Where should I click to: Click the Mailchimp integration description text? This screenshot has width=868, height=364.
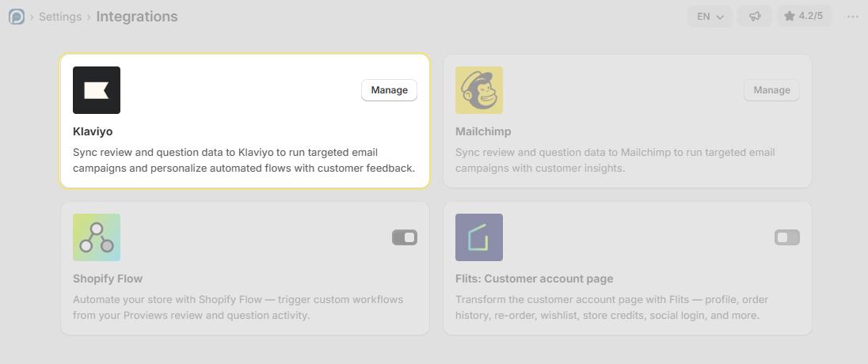[x=615, y=161]
